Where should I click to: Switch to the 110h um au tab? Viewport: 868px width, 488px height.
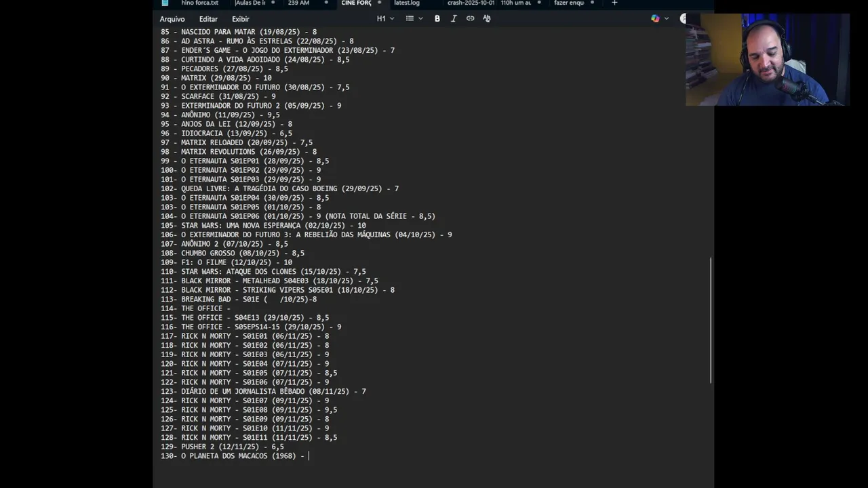516,3
